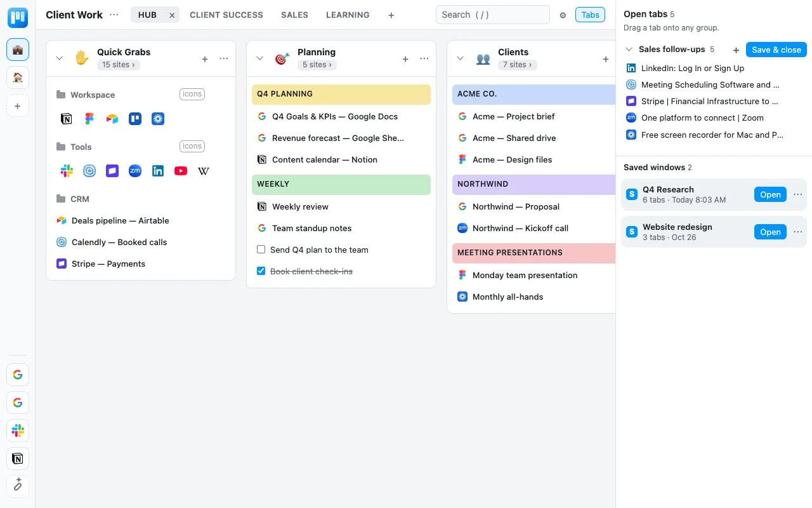
Task: Open the Stripe icon in the Tools folder
Action: click(112, 171)
